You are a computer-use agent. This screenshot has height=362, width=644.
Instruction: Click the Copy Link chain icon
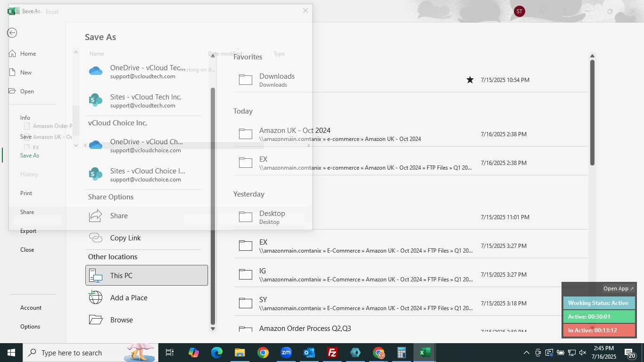96,238
